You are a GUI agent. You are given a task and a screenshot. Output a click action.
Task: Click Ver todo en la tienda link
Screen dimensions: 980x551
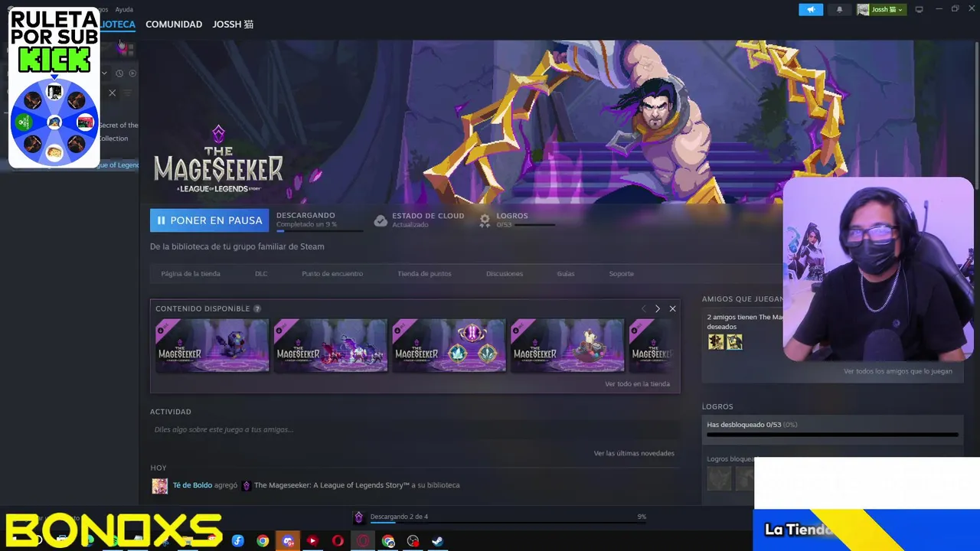(x=637, y=383)
